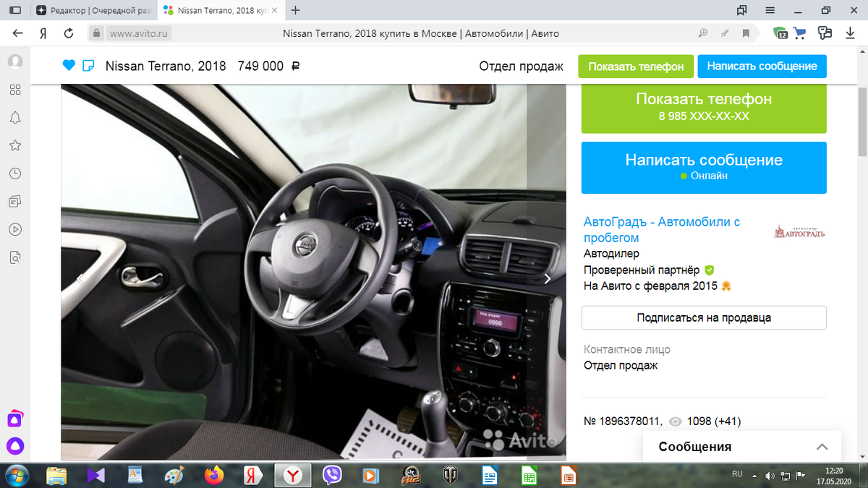This screenshot has width=868, height=488.
Task: Open the Windows Start menu
Action: coord(16,476)
